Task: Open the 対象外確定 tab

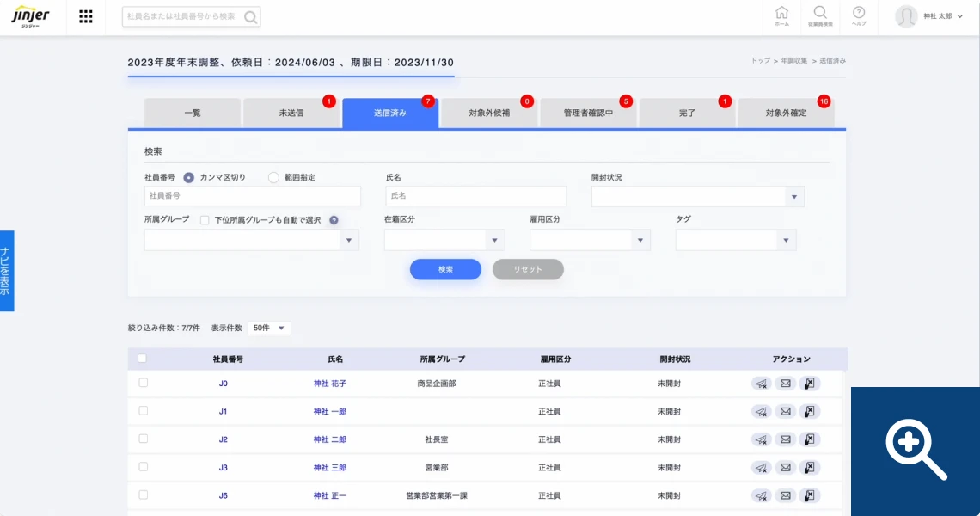Action: point(787,114)
